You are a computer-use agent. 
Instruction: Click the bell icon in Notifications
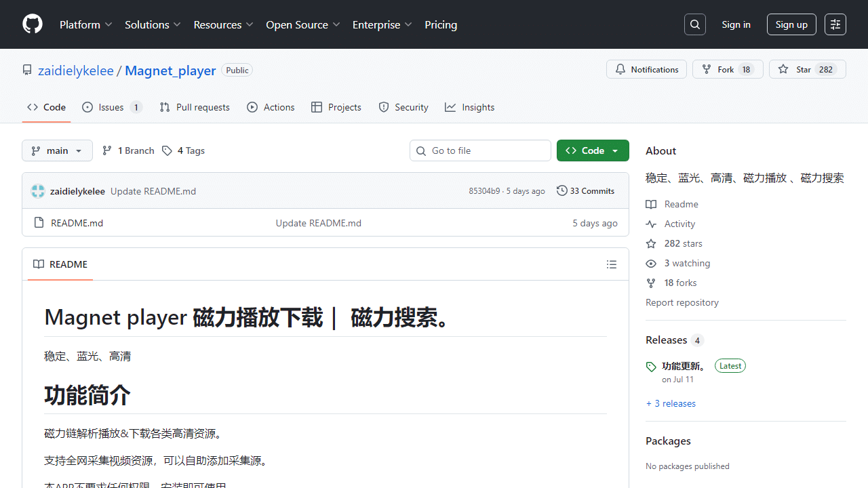620,69
